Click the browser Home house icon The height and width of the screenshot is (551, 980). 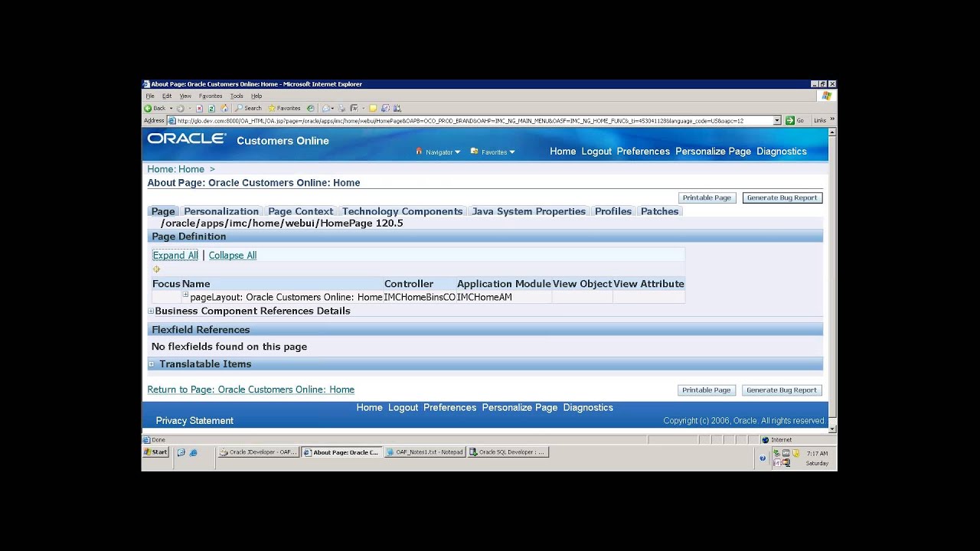pos(224,108)
